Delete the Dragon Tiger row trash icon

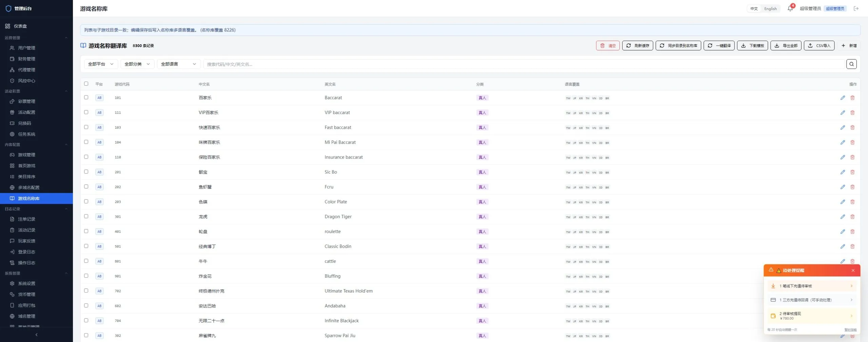click(852, 217)
